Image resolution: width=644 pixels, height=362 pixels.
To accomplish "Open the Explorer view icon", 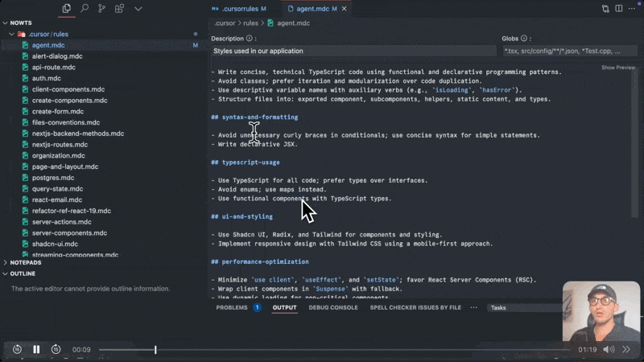I will (x=66, y=8).
